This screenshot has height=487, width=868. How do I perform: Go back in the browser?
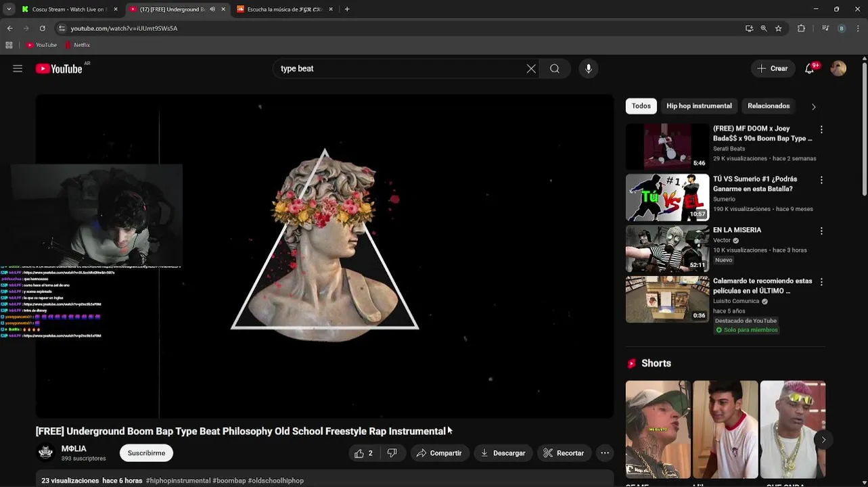tap(9, 28)
